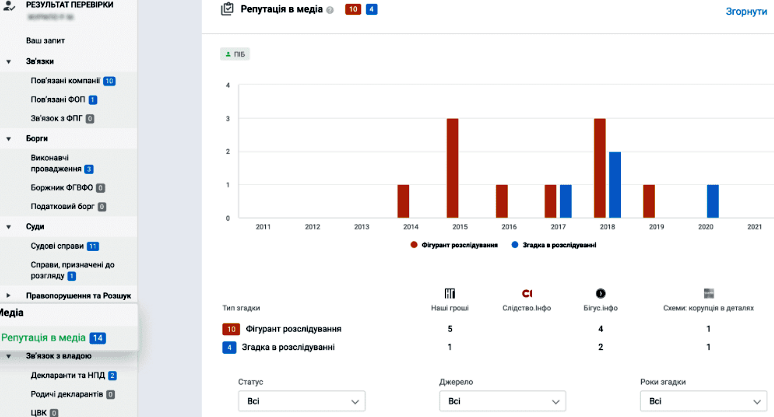Viewport: 774px width, 417px height.
Task: Toggle Згадка в розслідуванні series in chart legend
Action: tap(554, 245)
